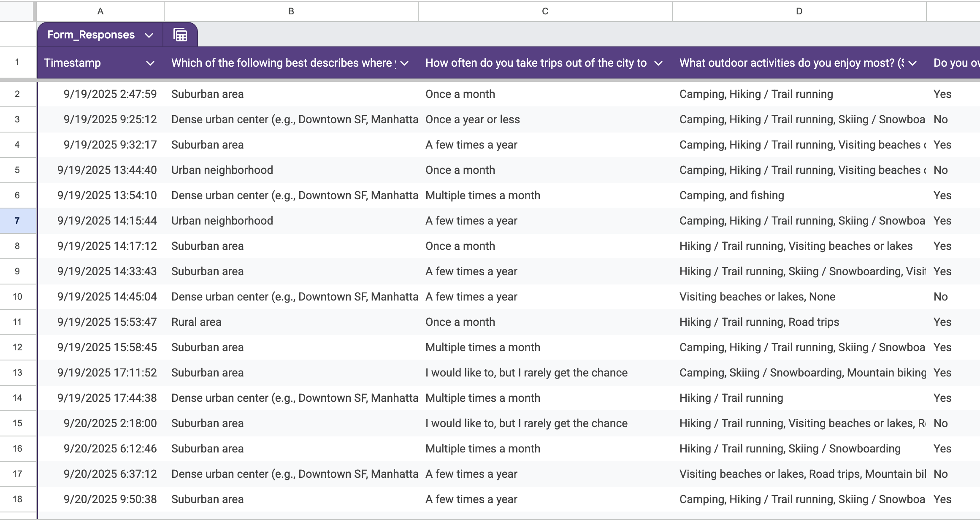Screen dimensions: 980x520
Task: Open dropdown for 'What outdoor activities' column
Action: point(912,63)
